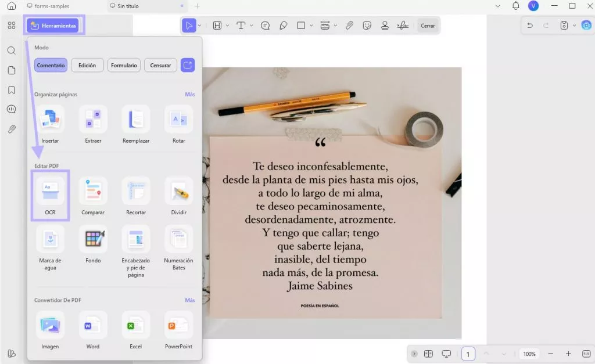Open the 100% zoom level dropdown
Screen dimensions: 595x364
coord(529,354)
